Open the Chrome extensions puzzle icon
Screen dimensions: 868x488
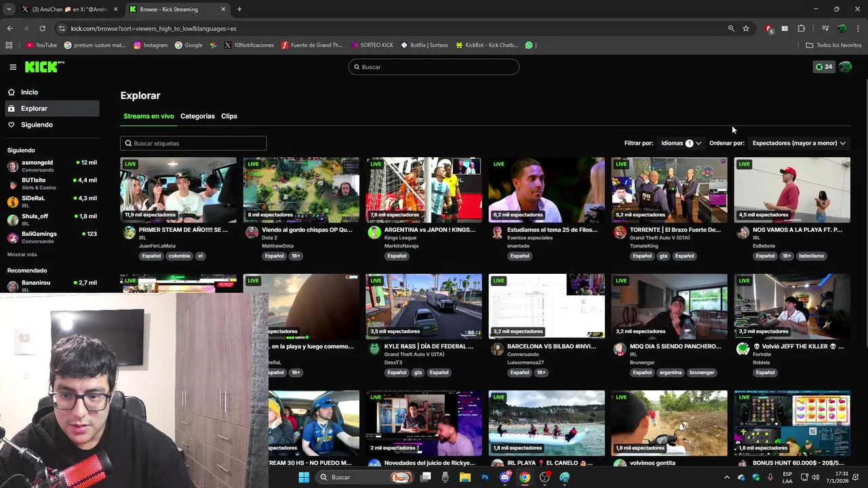(x=801, y=28)
